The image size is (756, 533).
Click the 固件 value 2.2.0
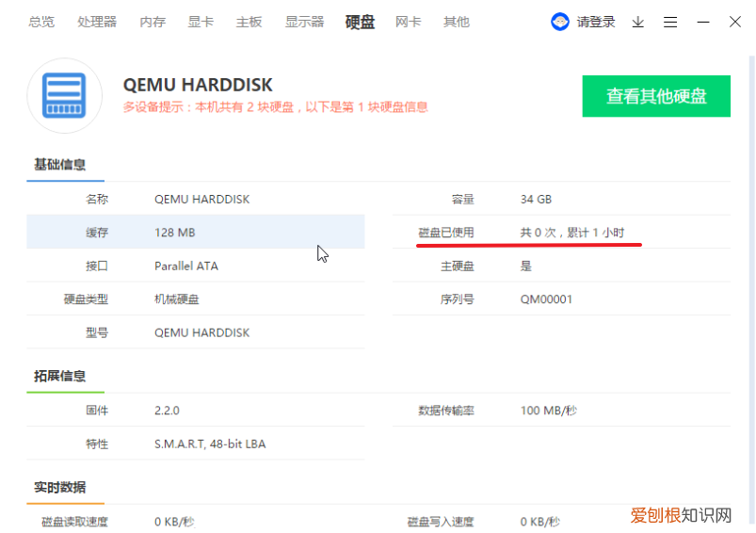click(x=167, y=411)
